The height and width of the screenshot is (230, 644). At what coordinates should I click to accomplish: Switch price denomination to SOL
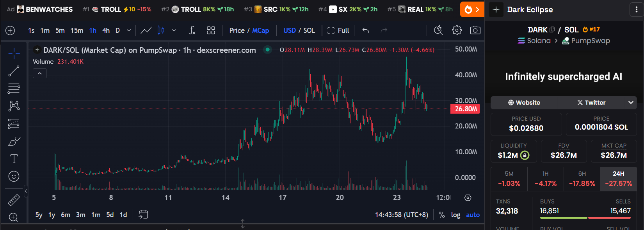(x=309, y=30)
